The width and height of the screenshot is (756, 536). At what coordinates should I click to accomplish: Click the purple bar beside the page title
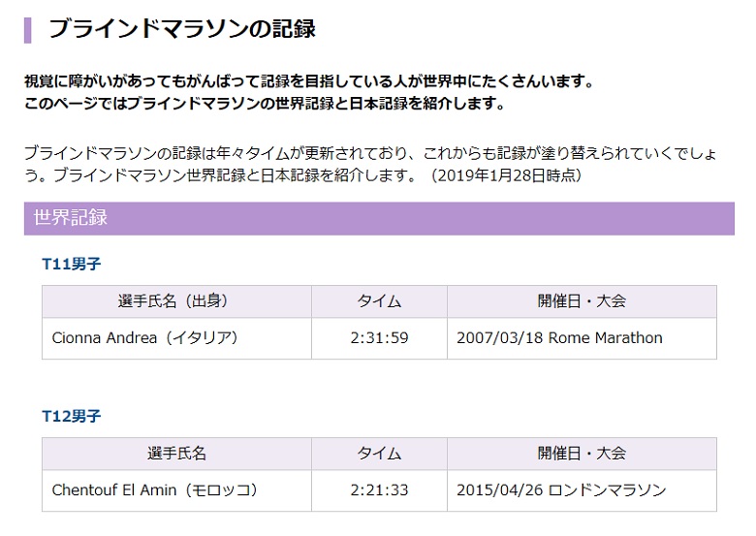(28, 29)
